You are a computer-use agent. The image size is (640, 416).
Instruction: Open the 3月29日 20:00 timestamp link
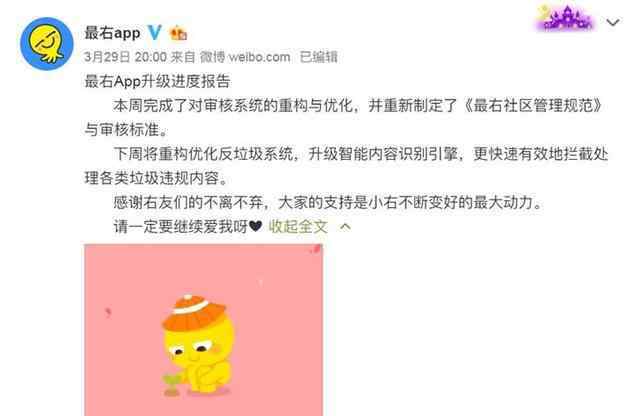click(125, 57)
